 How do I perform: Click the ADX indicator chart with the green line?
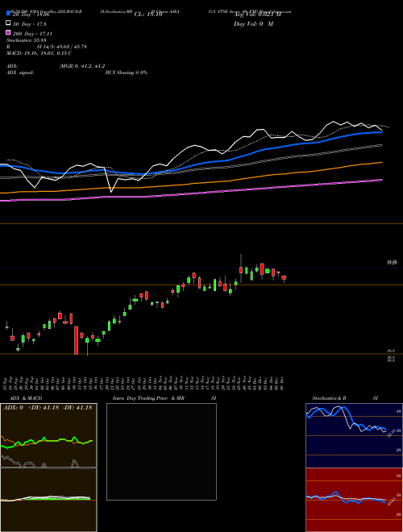coord(48,435)
